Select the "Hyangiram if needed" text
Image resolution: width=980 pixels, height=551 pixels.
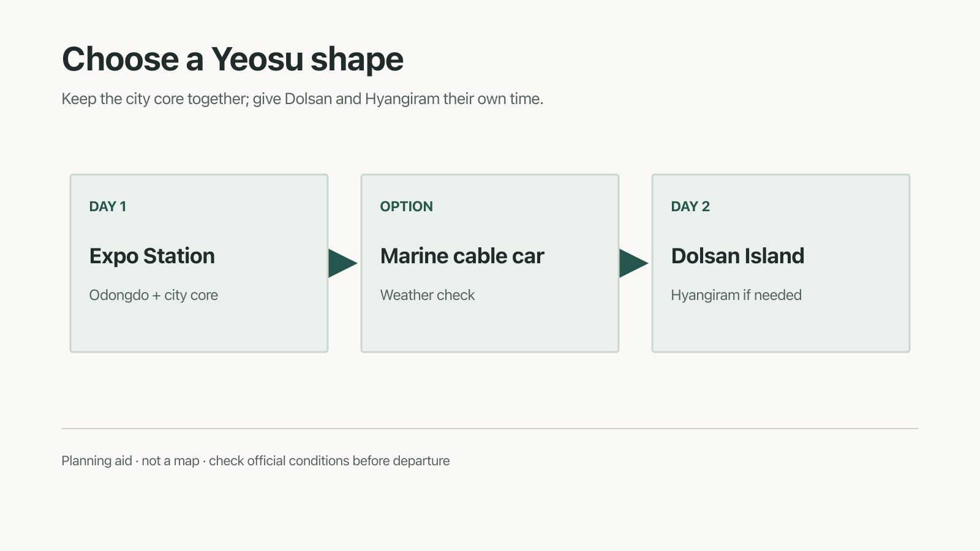coord(736,295)
